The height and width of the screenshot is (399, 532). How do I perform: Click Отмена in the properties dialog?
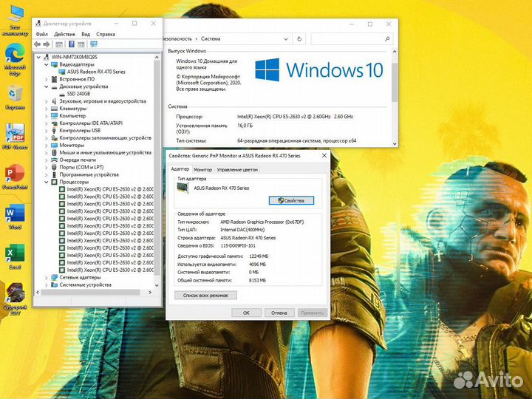pyautogui.click(x=279, y=313)
